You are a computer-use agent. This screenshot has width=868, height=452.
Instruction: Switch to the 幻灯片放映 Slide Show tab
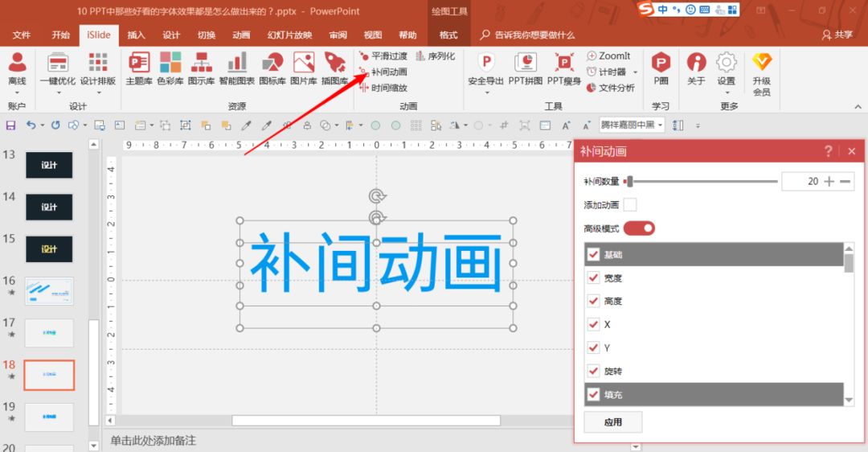tap(289, 35)
